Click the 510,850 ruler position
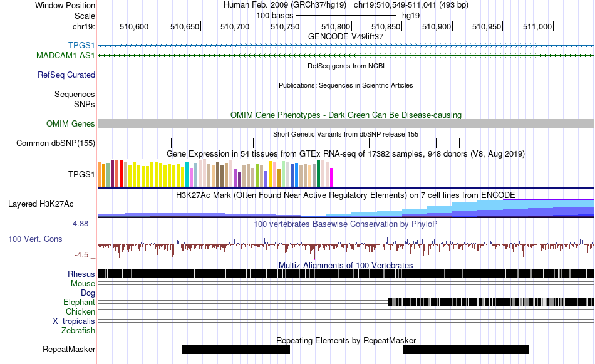Viewport: 595px width, 364px height. 386,26
